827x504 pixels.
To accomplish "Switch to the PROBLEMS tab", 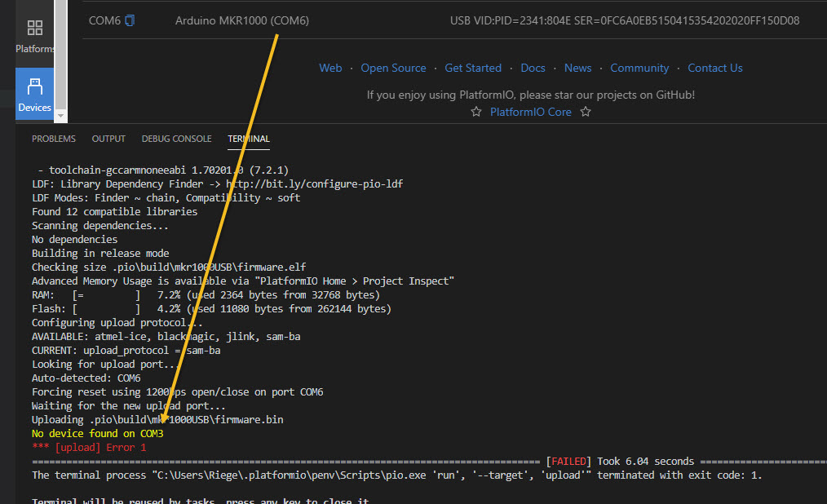I will [x=54, y=139].
